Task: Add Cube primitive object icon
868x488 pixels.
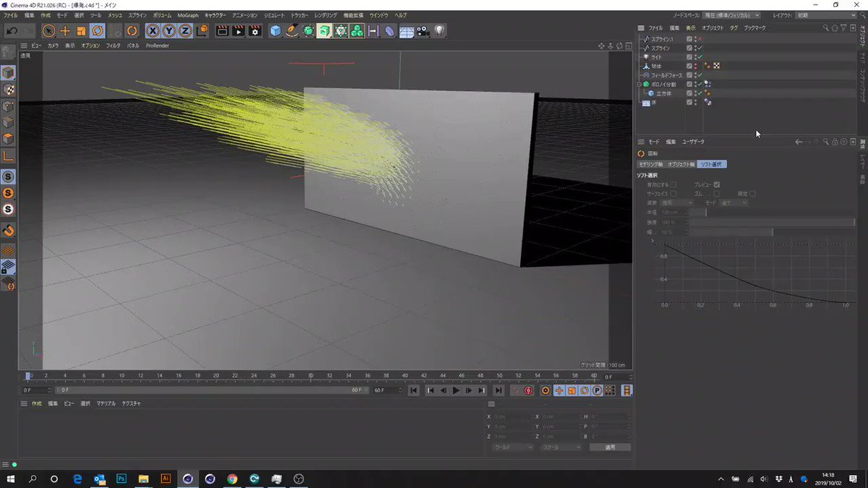Action: tap(276, 31)
